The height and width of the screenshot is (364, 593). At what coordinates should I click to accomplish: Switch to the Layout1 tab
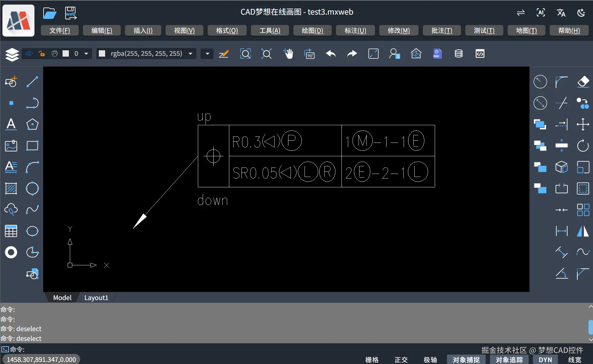click(96, 298)
